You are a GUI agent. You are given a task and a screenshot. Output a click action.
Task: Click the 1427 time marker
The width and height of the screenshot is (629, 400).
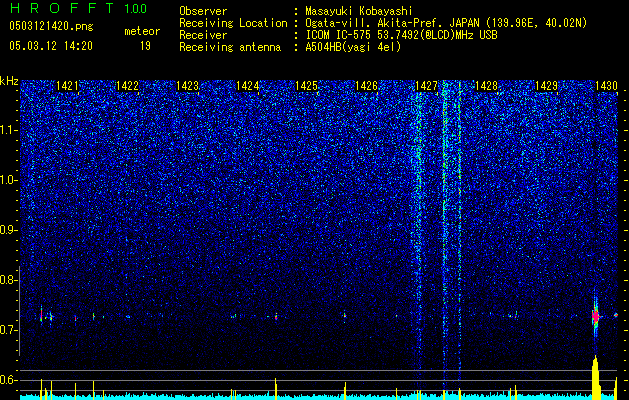(x=426, y=86)
